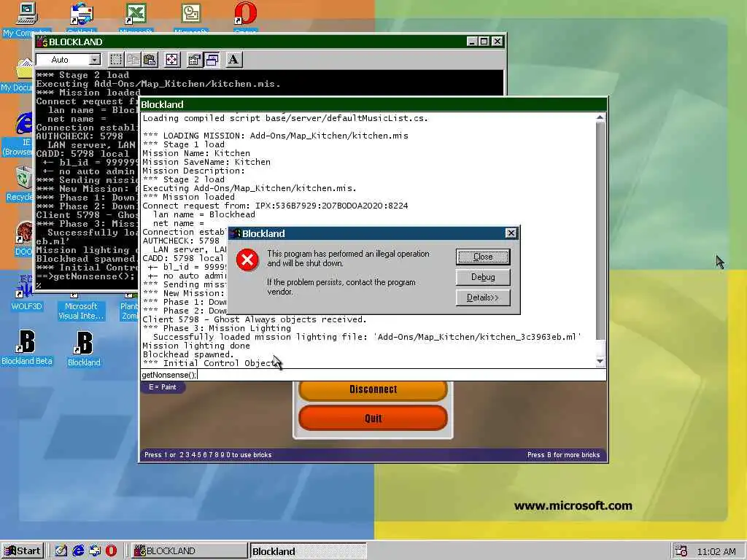Select the Blockland desktop shortcut icon
The image size is (747, 560).
click(84, 349)
